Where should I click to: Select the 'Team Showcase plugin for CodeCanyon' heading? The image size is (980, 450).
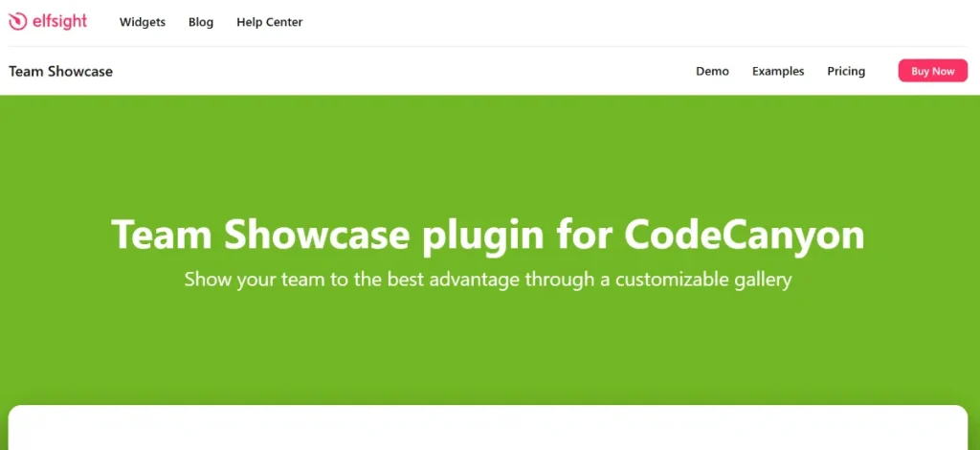pyautogui.click(x=488, y=235)
